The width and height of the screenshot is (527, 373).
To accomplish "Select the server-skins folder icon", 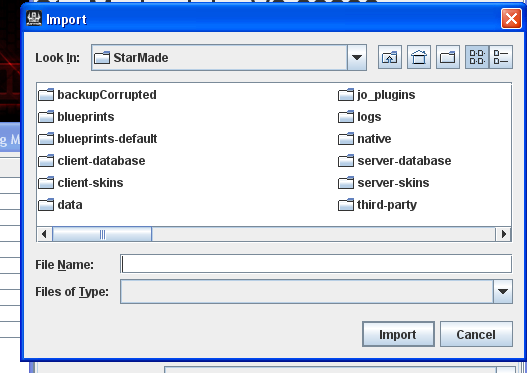I will pos(346,183).
